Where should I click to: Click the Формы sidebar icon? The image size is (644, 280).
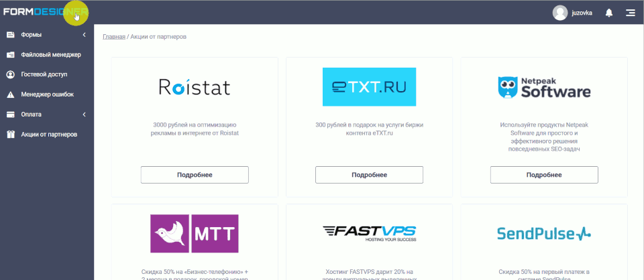coord(10,35)
